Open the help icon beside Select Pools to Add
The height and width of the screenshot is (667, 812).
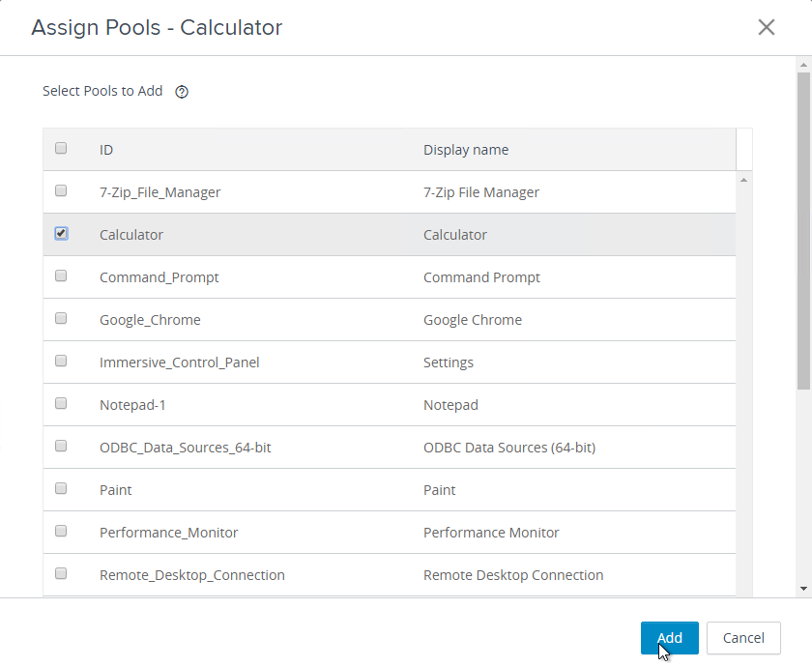pos(182,92)
